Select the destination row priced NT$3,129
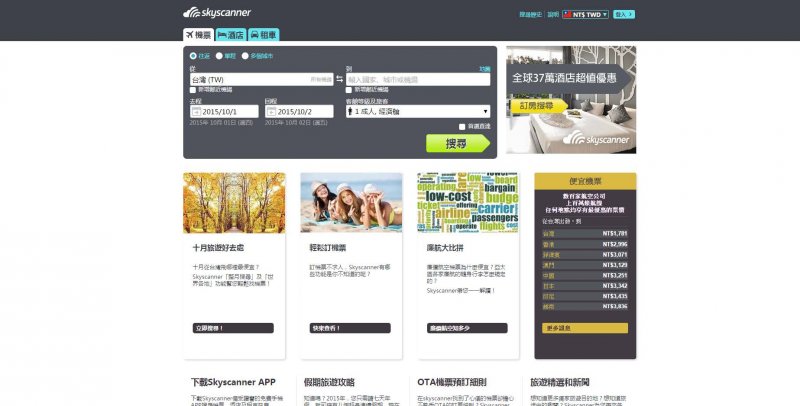This screenshot has height=406, width=800. click(585, 265)
